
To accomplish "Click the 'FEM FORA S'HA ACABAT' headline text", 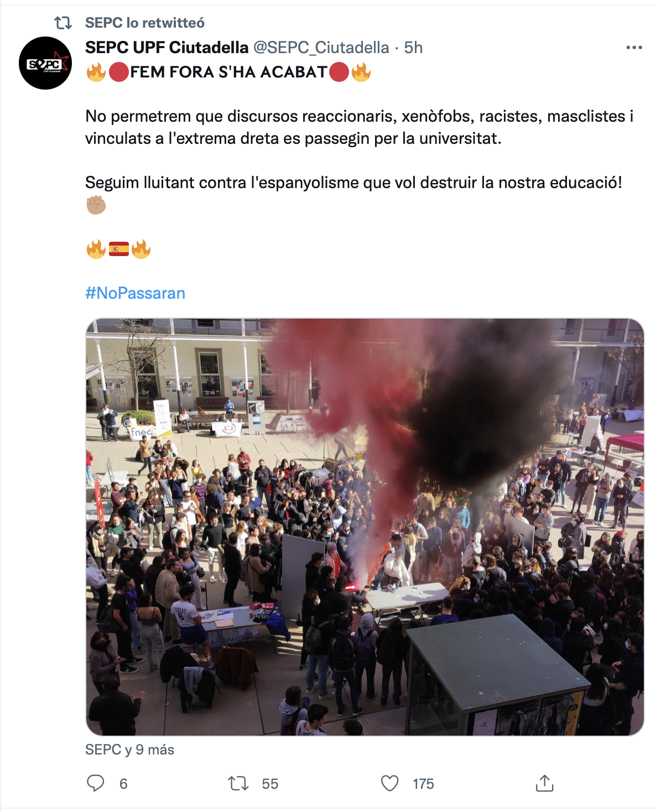I will click(228, 72).
